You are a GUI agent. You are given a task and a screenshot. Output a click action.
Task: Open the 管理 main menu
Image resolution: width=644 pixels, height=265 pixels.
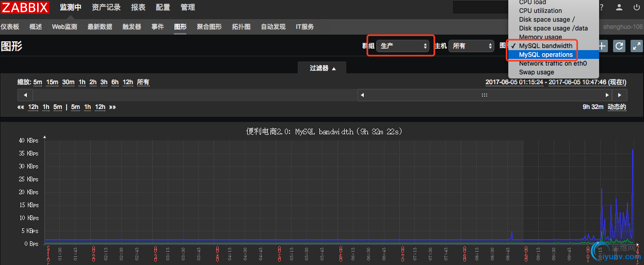[x=188, y=7]
